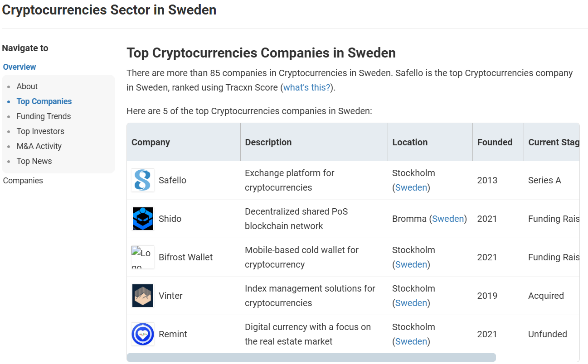The height and width of the screenshot is (364, 588).
Task: Open the "what's this?" Tracxn Score link
Action: (307, 87)
